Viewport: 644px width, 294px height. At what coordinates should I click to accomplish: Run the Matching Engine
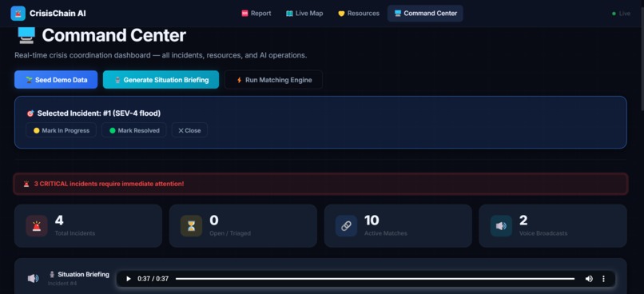point(273,80)
